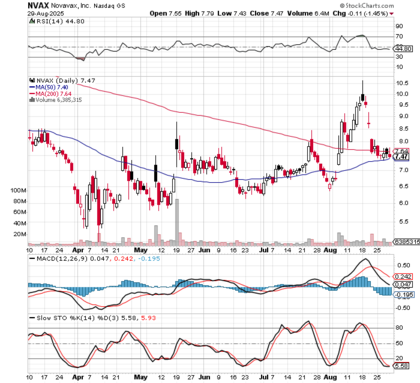Click the red 0.242 MACD signal axis tag
Screen dimensions: 420x383
click(403, 277)
